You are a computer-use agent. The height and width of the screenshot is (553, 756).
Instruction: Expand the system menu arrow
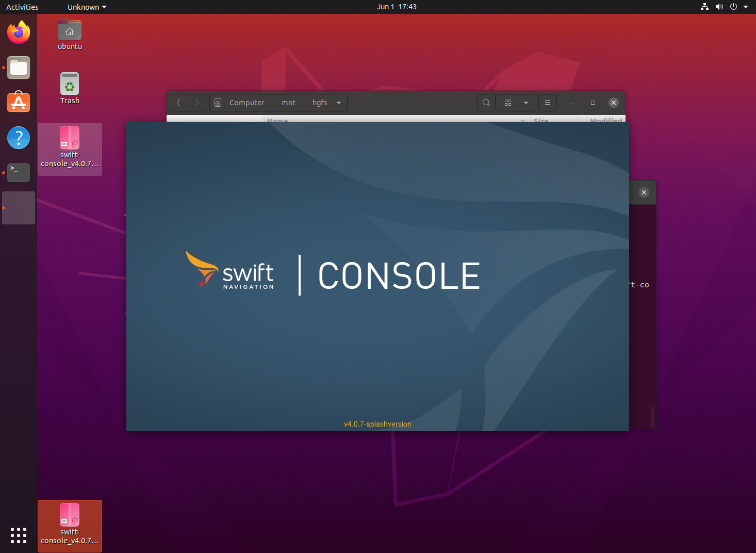[x=746, y=7]
